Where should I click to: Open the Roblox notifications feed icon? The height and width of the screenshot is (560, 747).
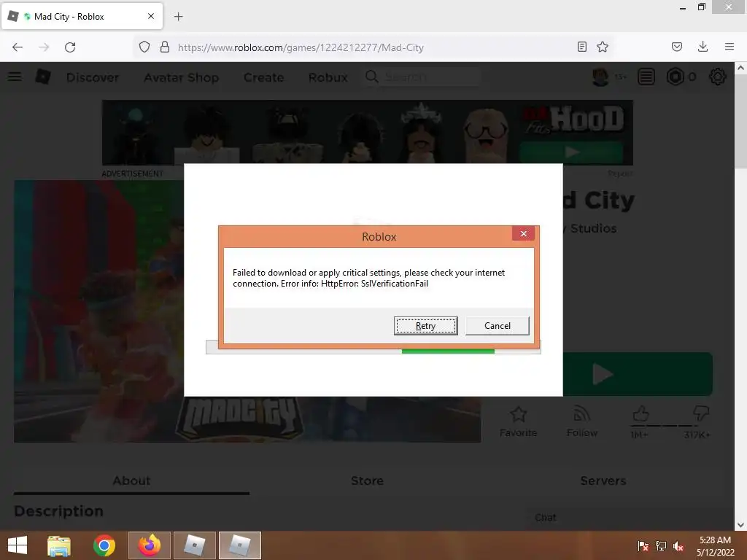coord(646,77)
